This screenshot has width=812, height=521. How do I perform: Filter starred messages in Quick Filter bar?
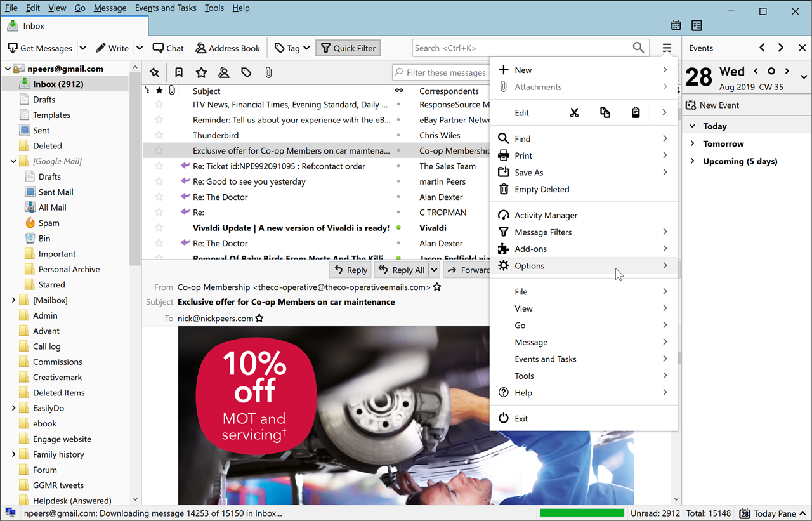tap(201, 72)
